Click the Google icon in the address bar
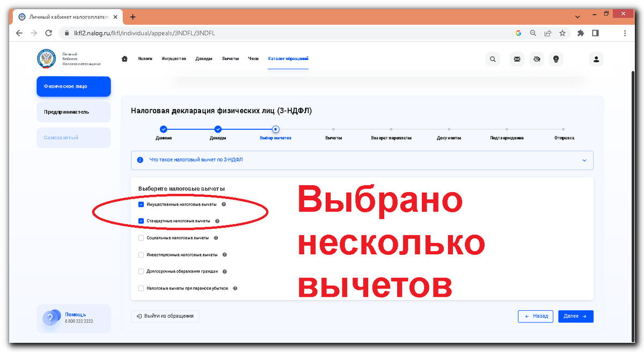This screenshot has height=352, width=644. point(518,33)
